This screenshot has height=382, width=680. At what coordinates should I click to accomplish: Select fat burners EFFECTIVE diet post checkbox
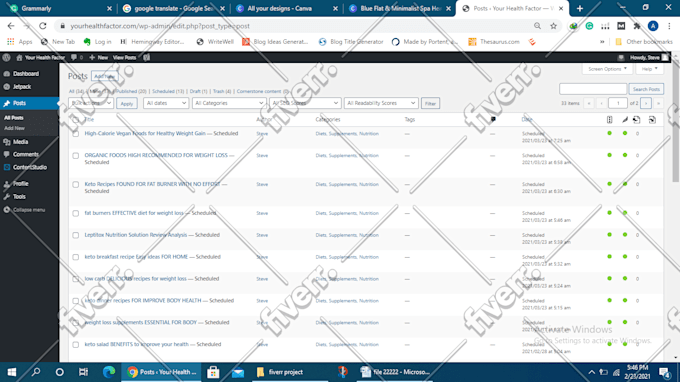coord(76,213)
